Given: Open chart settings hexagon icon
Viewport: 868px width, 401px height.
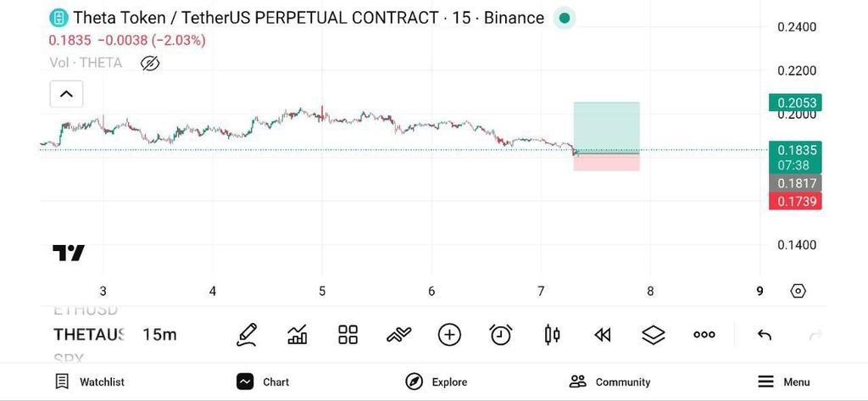Looking at the screenshot, I should pyautogui.click(x=798, y=291).
